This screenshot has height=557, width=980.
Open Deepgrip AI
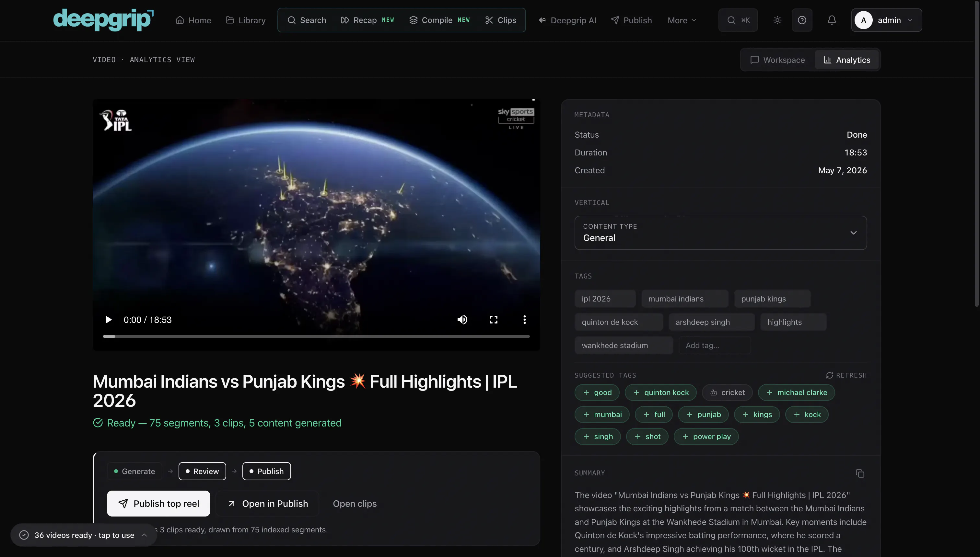pyautogui.click(x=567, y=20)
